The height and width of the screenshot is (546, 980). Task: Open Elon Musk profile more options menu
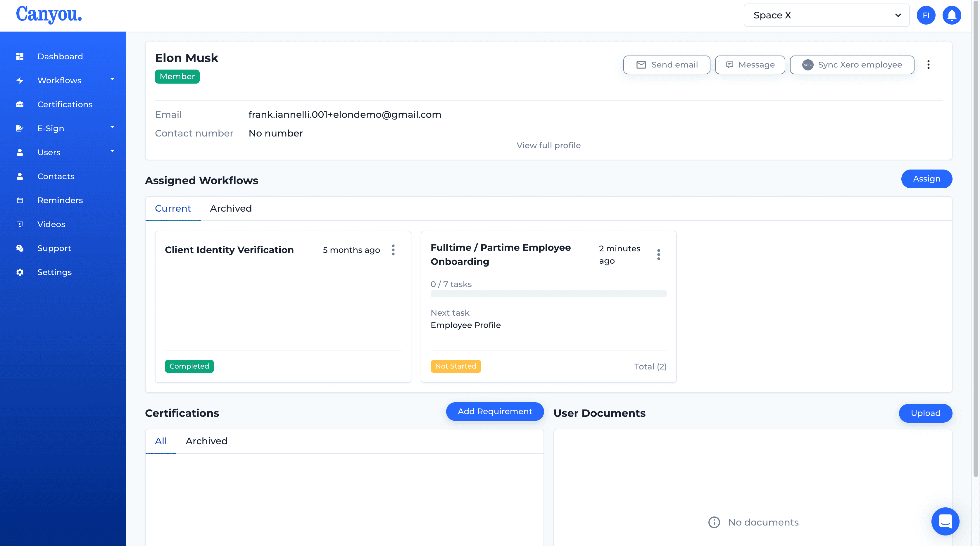928,65
